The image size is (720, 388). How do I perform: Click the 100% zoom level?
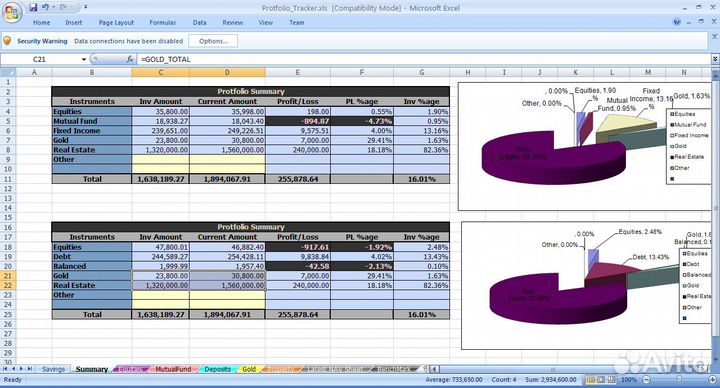click(x=629, y=380)
